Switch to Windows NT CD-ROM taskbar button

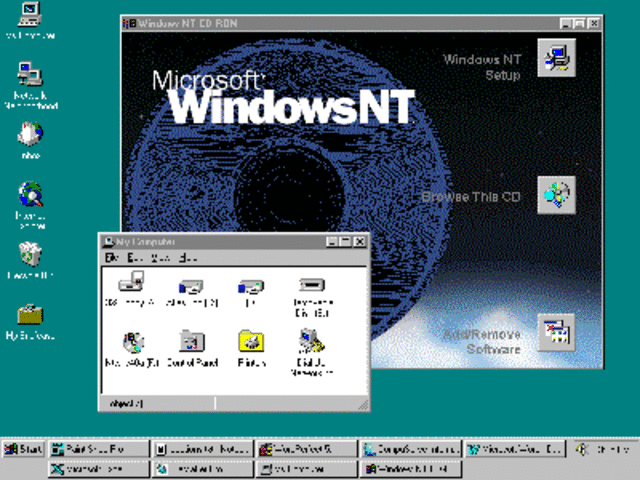[411, 469]
